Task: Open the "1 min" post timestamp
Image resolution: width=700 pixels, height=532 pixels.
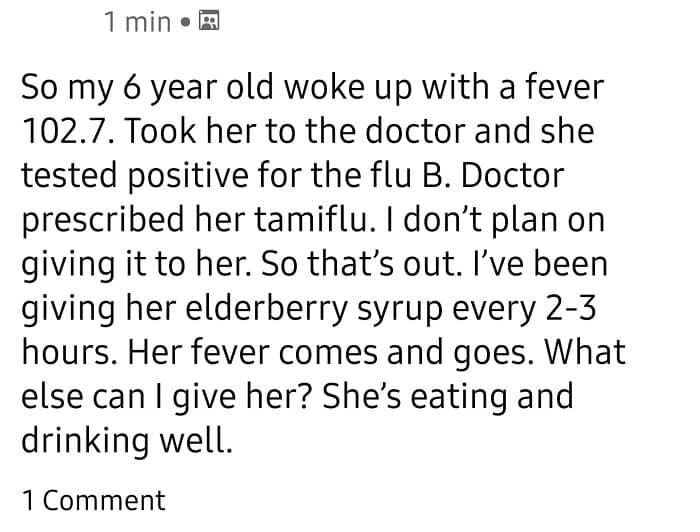Action: point(138,22)
